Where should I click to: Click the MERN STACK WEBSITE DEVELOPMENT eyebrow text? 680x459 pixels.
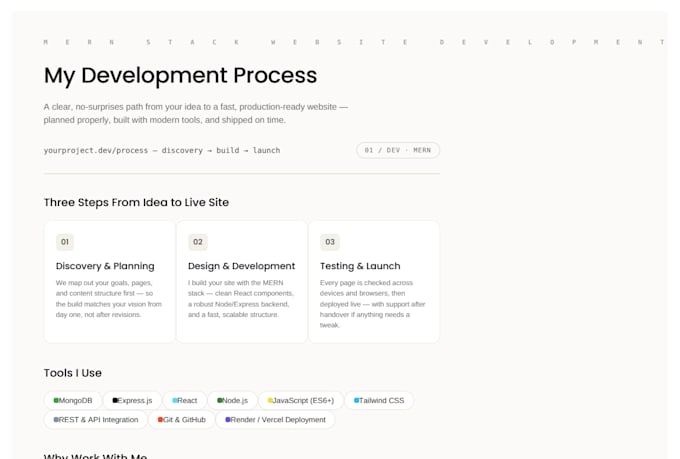coord(354,42)
